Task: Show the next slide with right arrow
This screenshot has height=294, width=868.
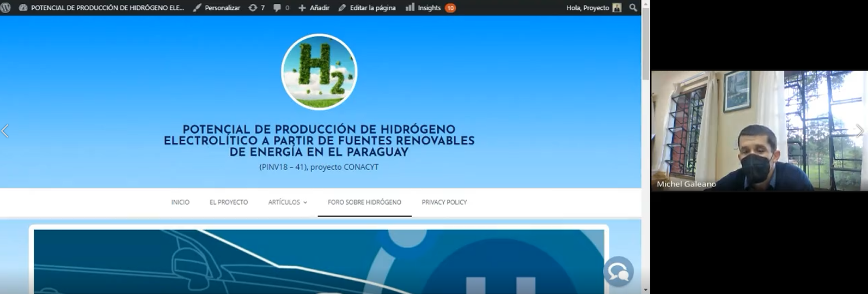Action: 859,131
